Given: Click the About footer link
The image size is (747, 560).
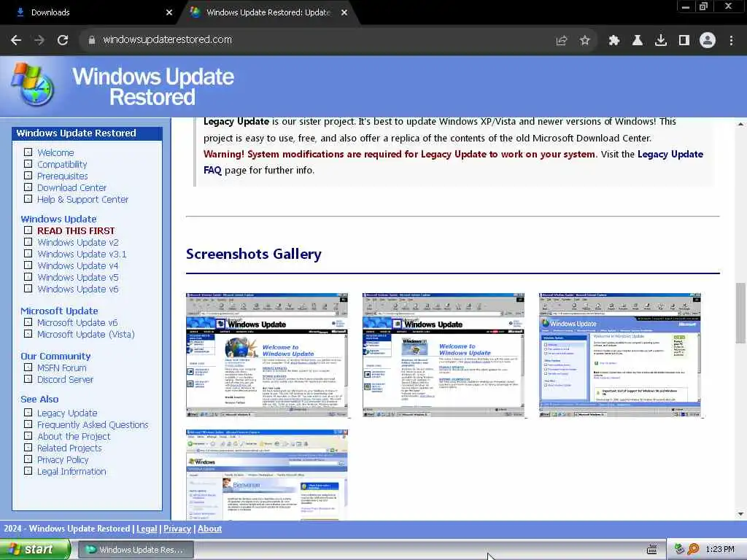Looking at the screenshot, I should tap(209, 529).
